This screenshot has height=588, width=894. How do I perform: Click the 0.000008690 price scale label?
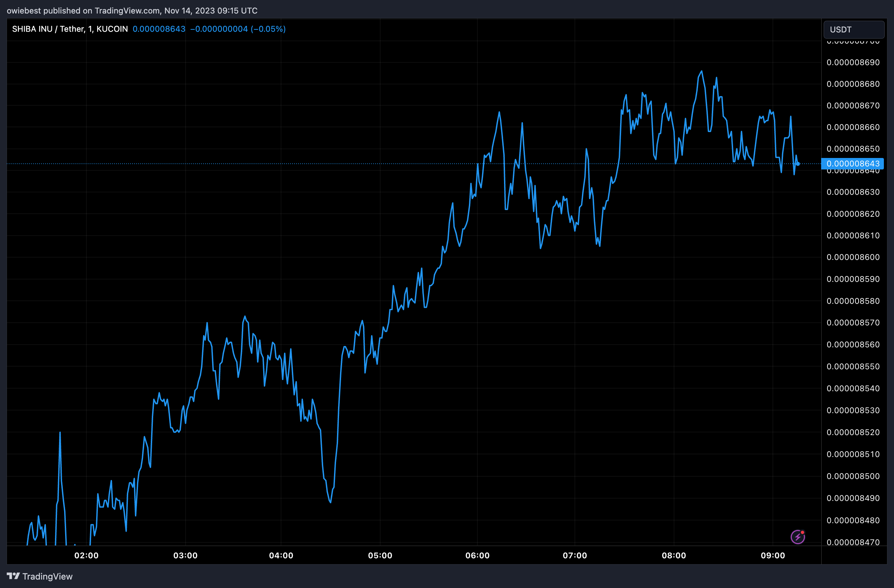pyautogui.click(x=853, y=62)
